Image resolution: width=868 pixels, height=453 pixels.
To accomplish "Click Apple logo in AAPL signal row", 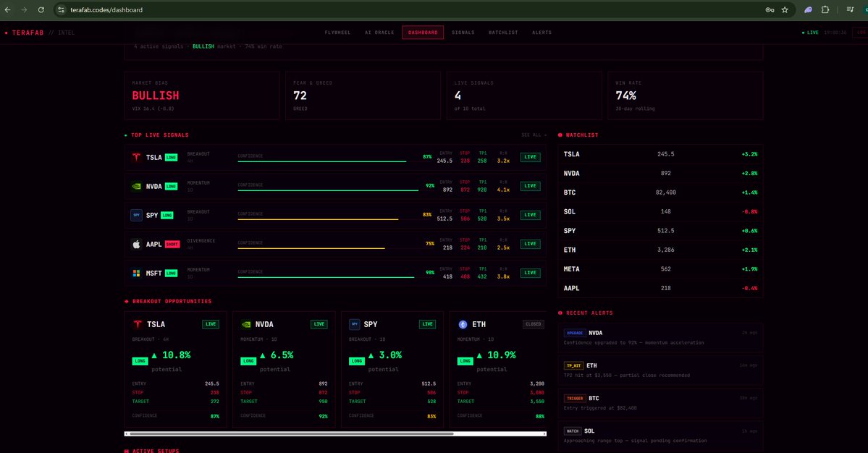I will tap(136, 244).
